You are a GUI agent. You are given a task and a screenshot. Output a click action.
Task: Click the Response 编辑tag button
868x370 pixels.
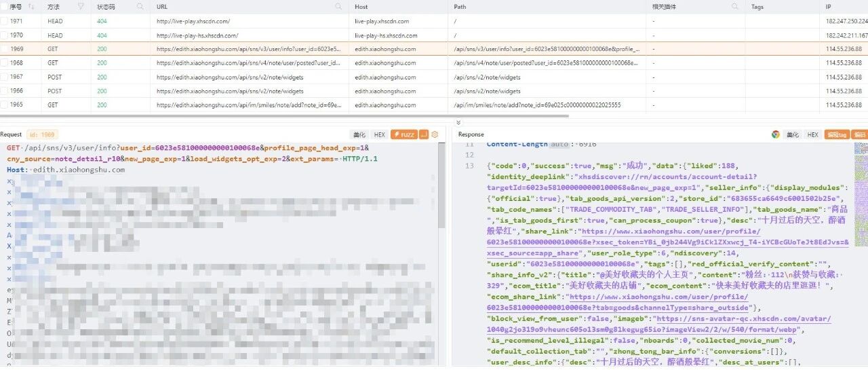[x=836, y=134]
